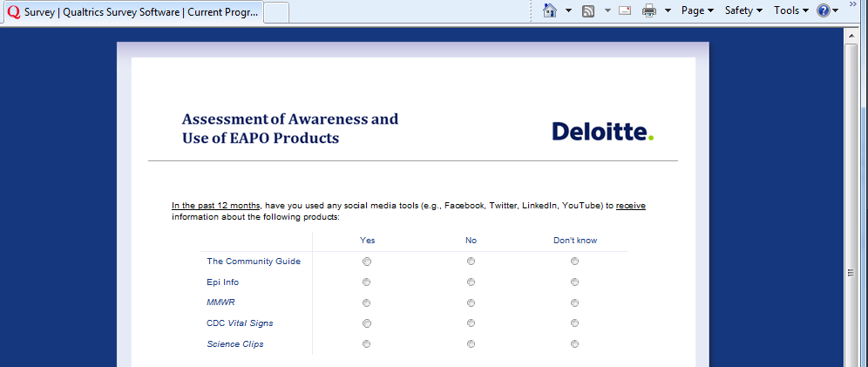Select Don't know for MMWR
Screen dimensions: 868x367
click(574, 302)
